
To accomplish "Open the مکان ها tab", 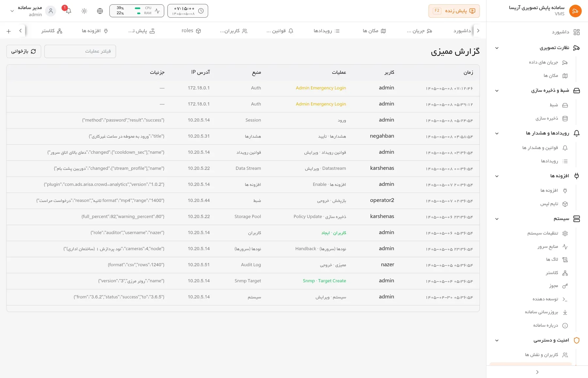I will [x=374, y=31].
